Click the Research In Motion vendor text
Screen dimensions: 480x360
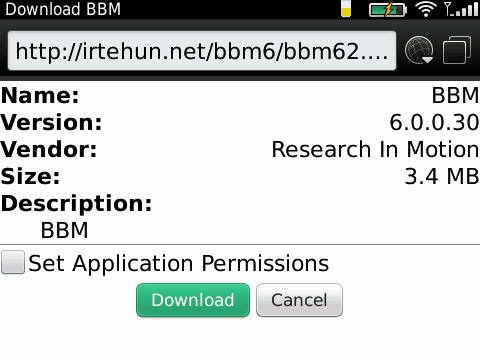[375, 149]
